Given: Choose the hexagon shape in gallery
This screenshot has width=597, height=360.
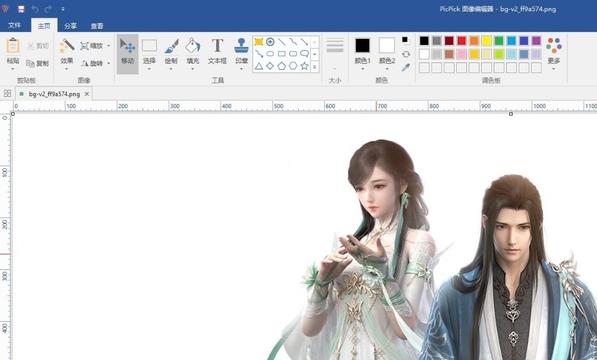Looking at the screenshot, I should coord(293,66).
